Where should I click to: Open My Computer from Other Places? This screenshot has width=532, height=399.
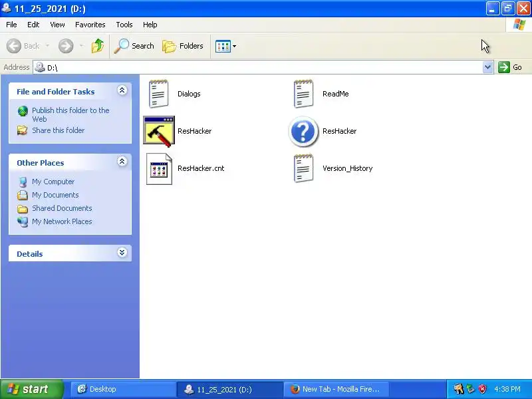point(53,182)
